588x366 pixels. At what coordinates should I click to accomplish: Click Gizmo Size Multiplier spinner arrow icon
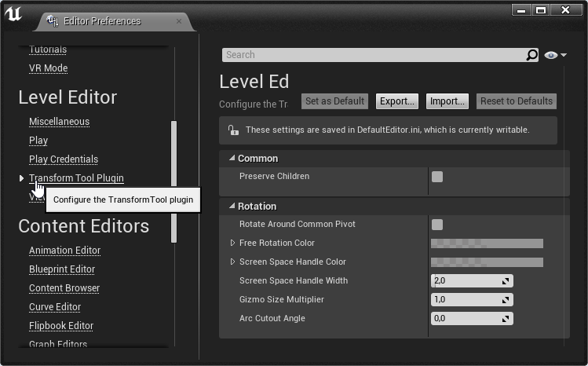pos(506,299)
